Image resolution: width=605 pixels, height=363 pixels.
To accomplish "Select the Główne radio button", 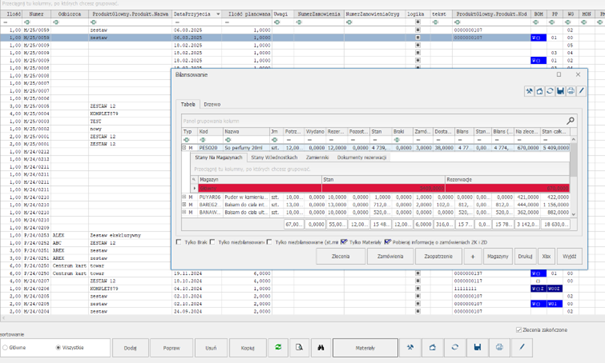I will coord(5,348).
